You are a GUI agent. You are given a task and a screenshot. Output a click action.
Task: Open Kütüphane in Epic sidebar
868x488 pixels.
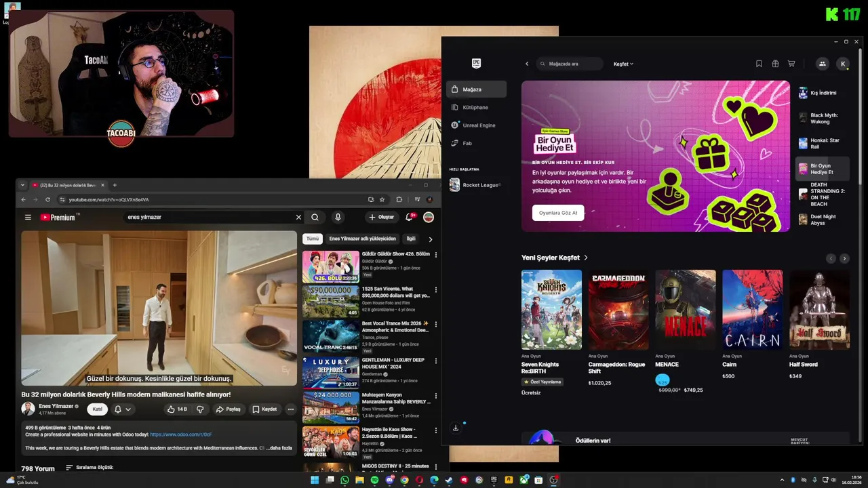(476, 107)
